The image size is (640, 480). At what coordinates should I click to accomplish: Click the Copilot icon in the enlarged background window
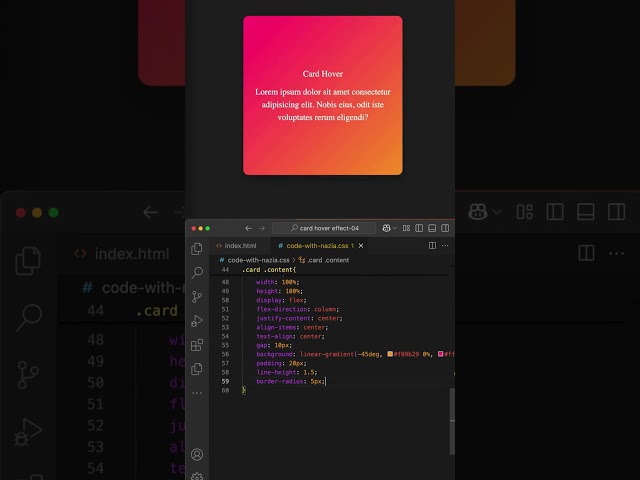478,212
